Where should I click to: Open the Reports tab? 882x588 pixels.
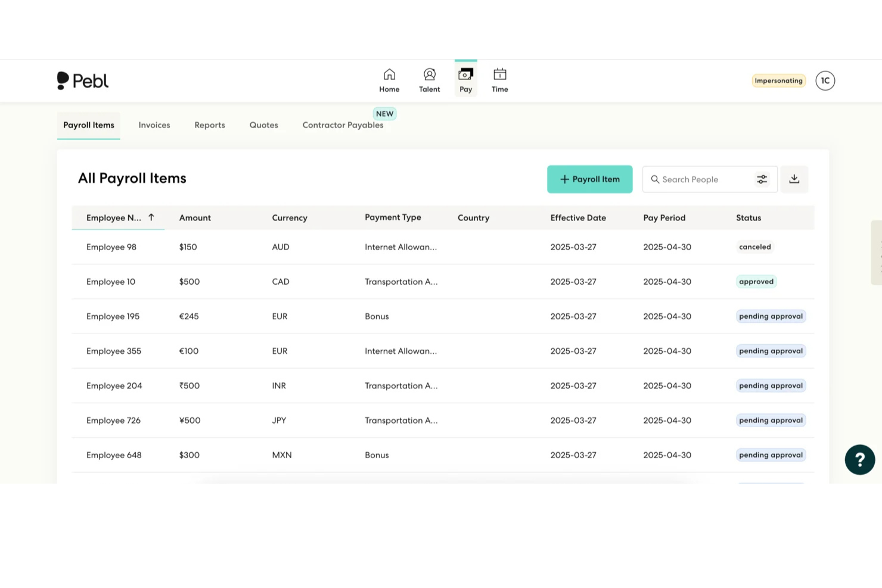click(x=210, y=125)
